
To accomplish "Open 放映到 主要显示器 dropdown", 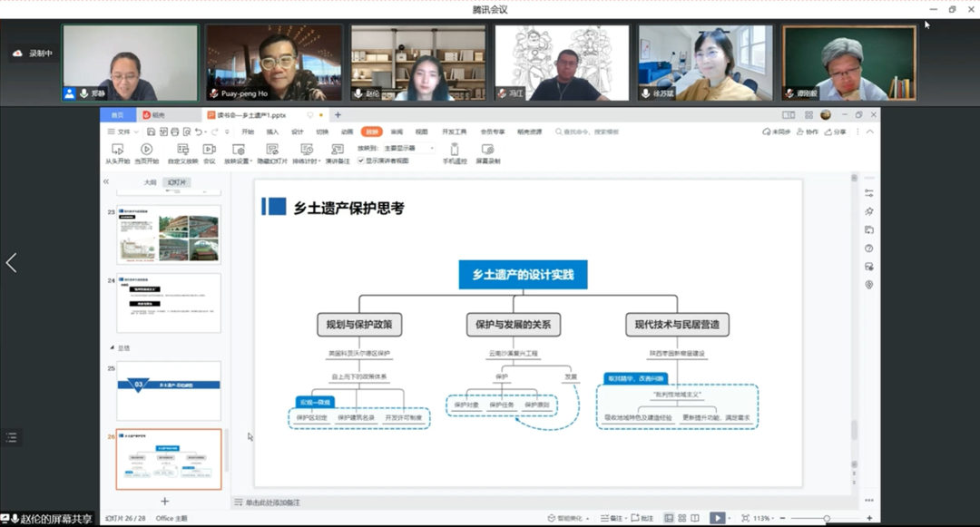I will coord(408,148).
